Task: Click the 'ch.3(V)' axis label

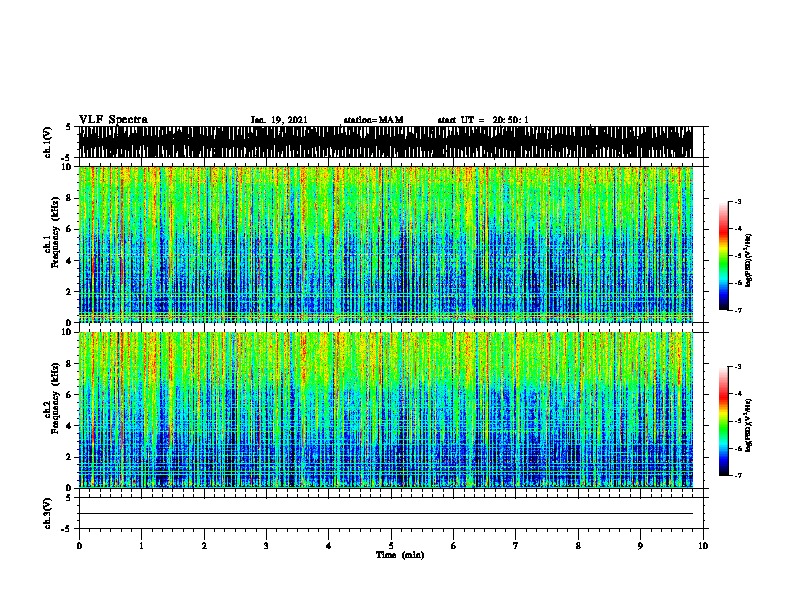Action: pyautogui.click(x=47, y=513)
